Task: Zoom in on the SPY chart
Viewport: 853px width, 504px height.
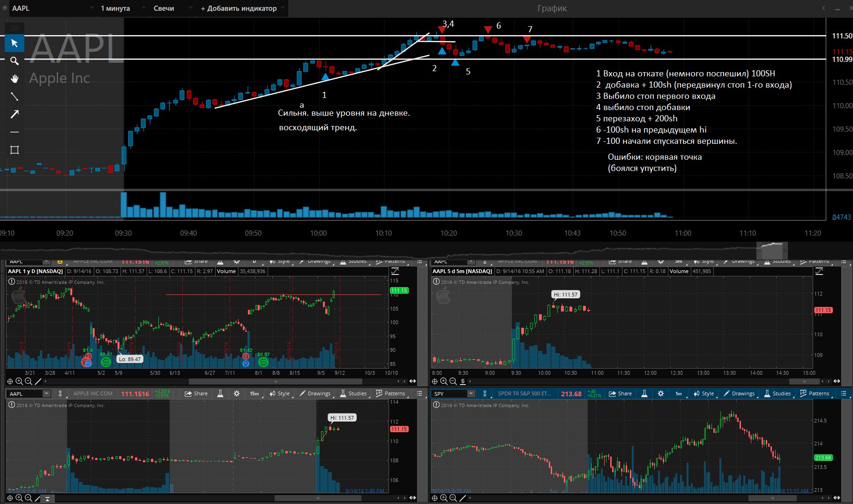Action: [x=444, y=498]
